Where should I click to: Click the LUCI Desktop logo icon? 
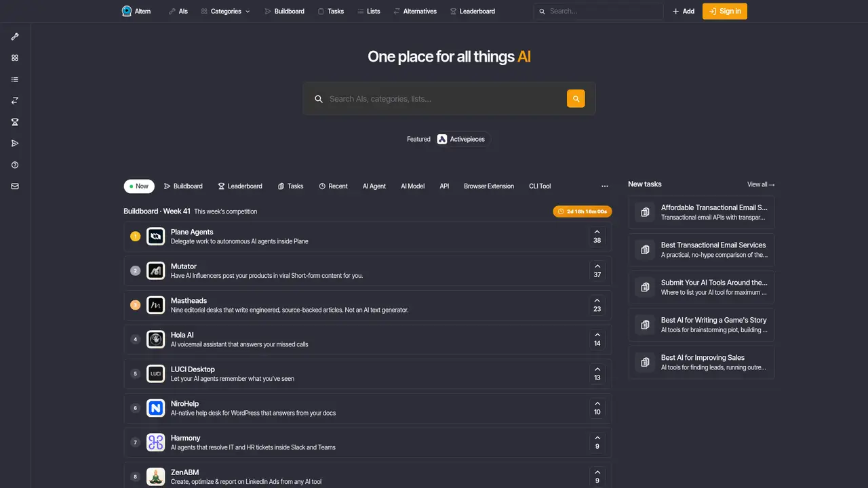pyautogui.click(x=156, y=373)
